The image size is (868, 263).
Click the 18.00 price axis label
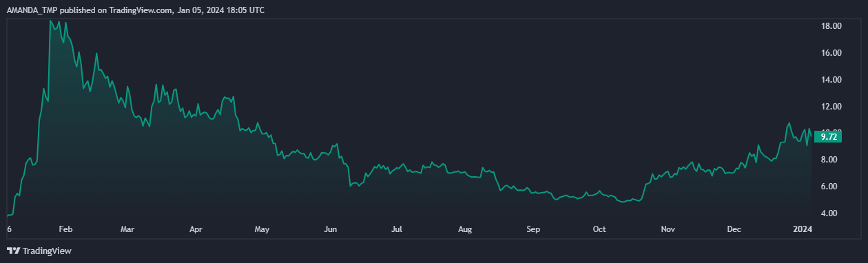[x=832, y=26]
